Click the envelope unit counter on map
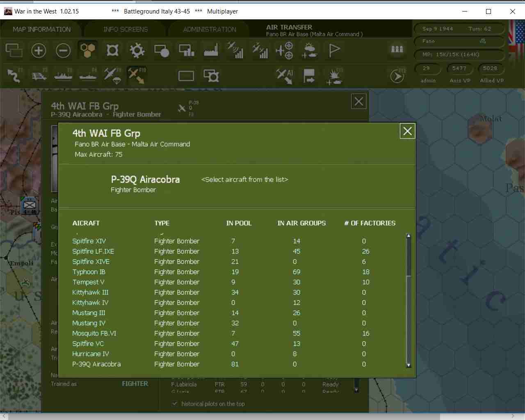Image resolution: width=525 pixels, height=420 pixels. [x=30, y=205]
